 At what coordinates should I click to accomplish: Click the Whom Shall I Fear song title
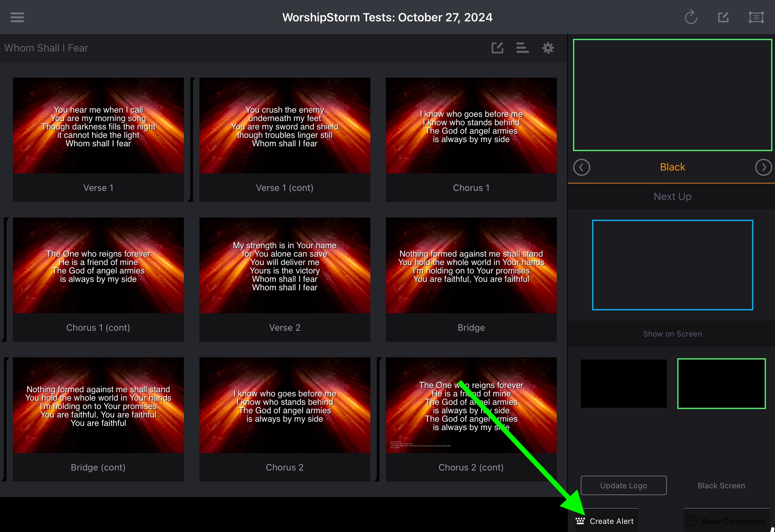tap(46, 48)
